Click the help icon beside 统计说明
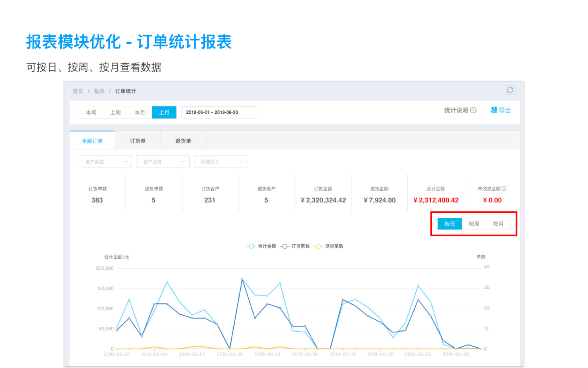588x368 pixels. (x=474, y=110)
